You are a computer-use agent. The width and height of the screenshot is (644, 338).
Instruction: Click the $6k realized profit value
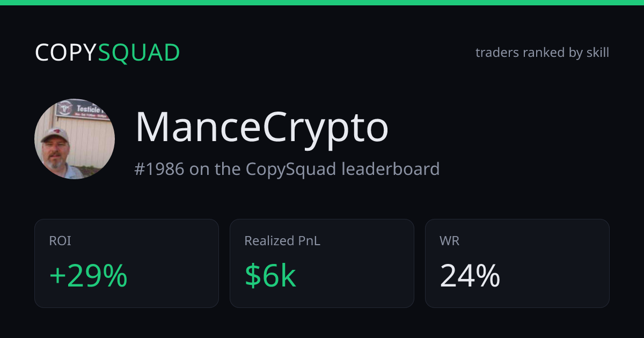coord(270,276)
